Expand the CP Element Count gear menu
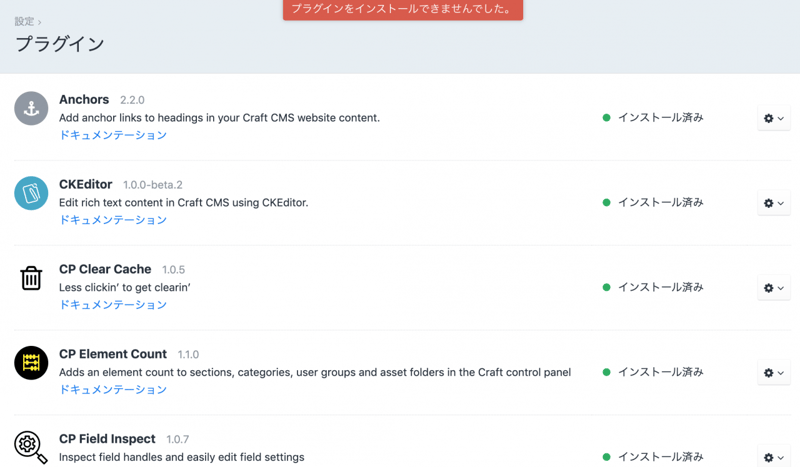 [773, 373]
